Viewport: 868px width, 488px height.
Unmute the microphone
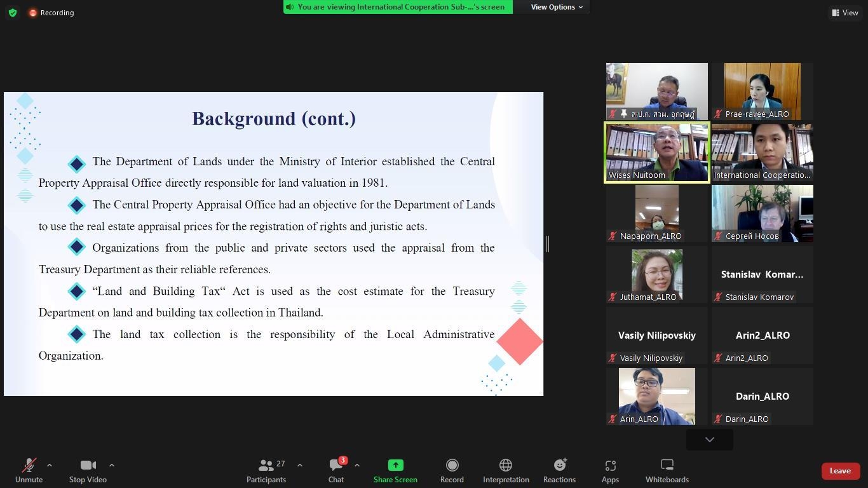click(29, 471)
